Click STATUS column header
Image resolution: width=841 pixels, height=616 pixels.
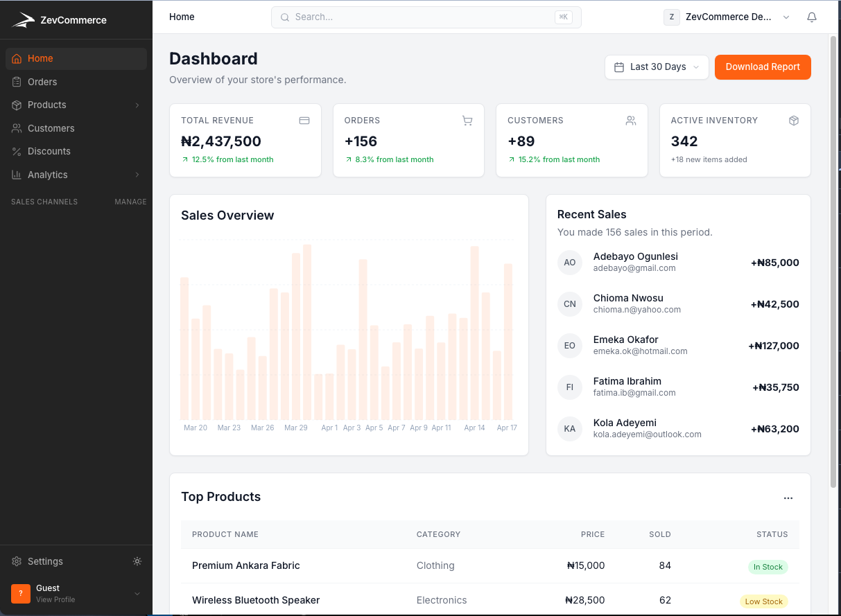point(772,535)
